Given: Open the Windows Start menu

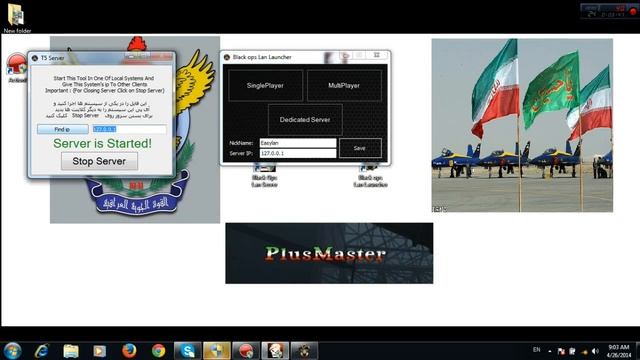Looking at the screenshot, I should click(x=12, y=351).
